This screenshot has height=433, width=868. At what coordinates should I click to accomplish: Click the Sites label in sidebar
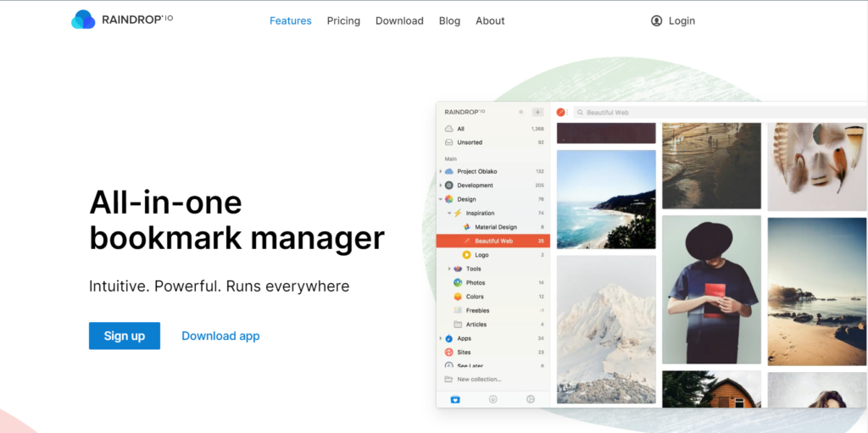pos(464,353)
